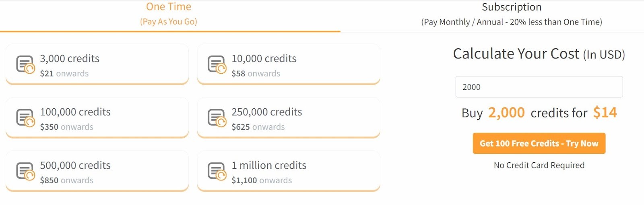
Task: Click the credits icon in 10,000 credits card
Action: [217, 64]
